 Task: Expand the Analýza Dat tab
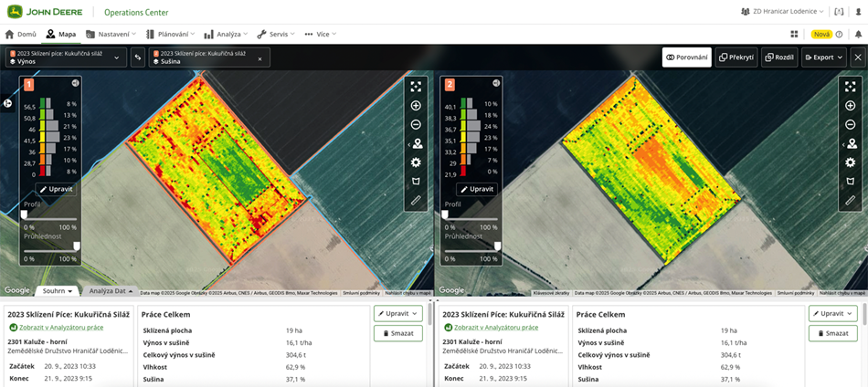[111, 291]
